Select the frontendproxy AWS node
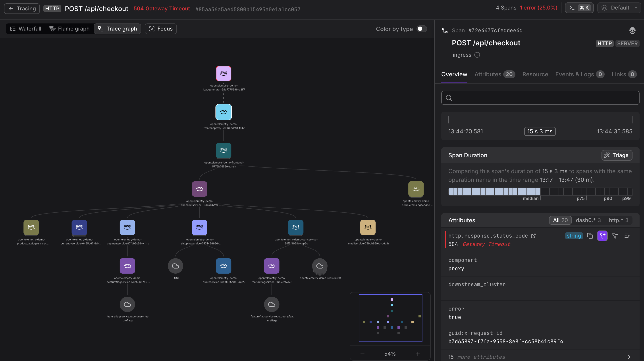 (223, 112)
